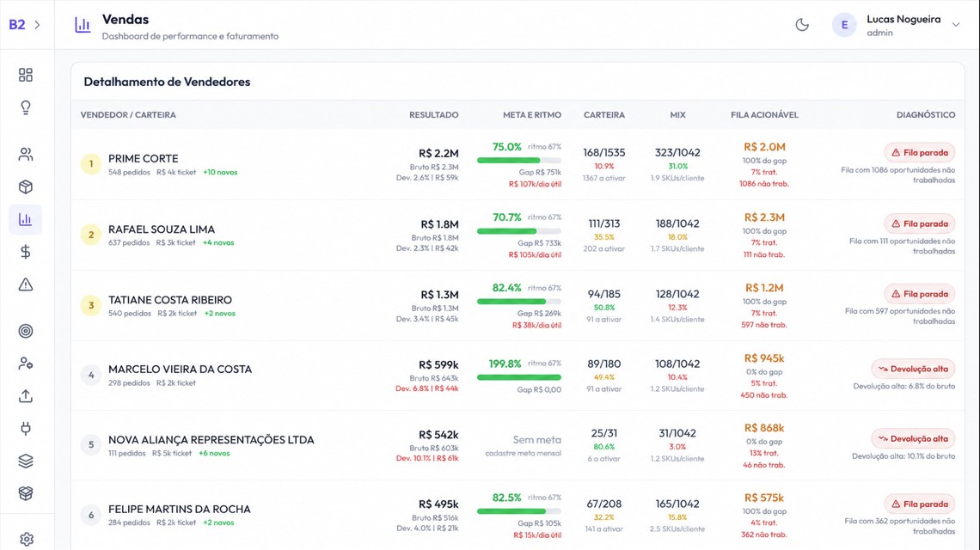Select the PRIME CORTE vendor name
The height and width of the screenshot is (550, 980).
143,159
